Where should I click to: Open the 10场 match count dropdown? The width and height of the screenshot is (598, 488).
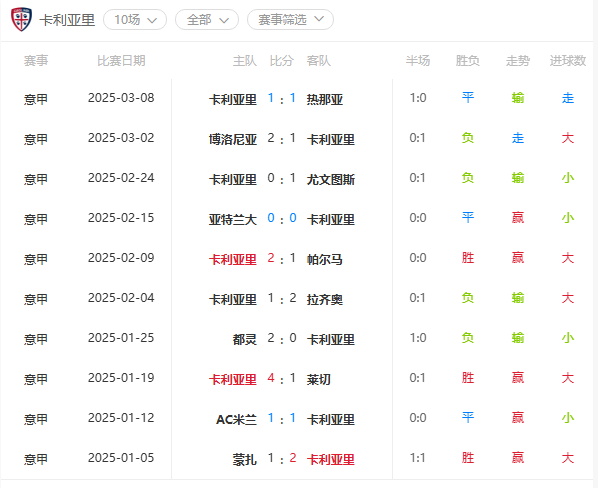pos(135,19)
